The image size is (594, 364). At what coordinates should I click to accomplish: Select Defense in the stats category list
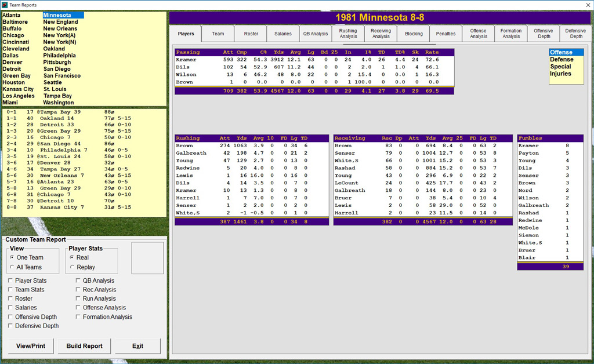click(566, 59)
